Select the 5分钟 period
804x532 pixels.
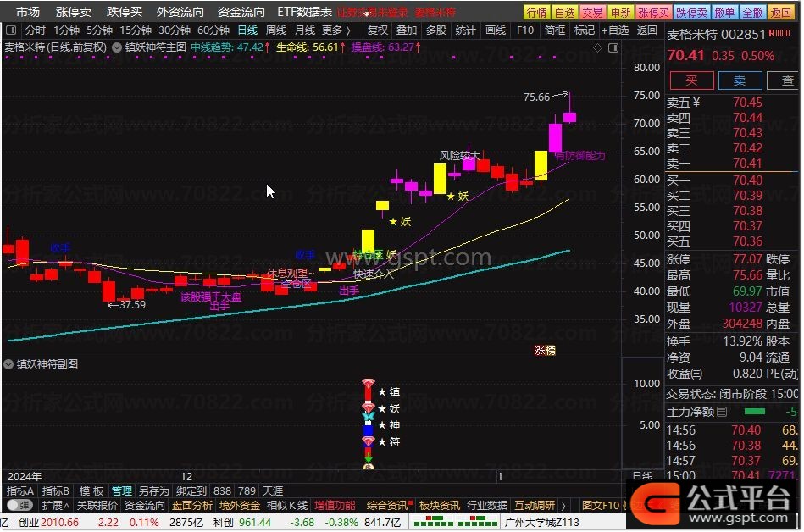coord(99,30)
